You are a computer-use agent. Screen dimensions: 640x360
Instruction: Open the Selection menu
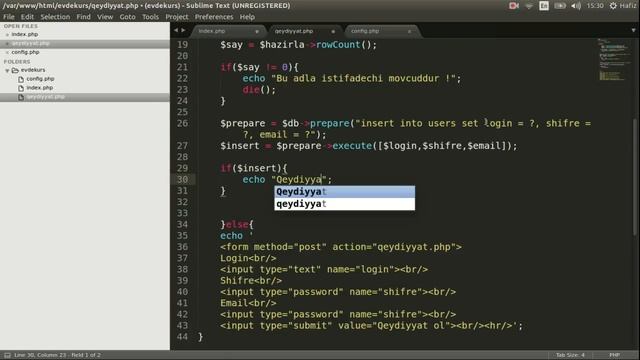[x=55, y=17]
